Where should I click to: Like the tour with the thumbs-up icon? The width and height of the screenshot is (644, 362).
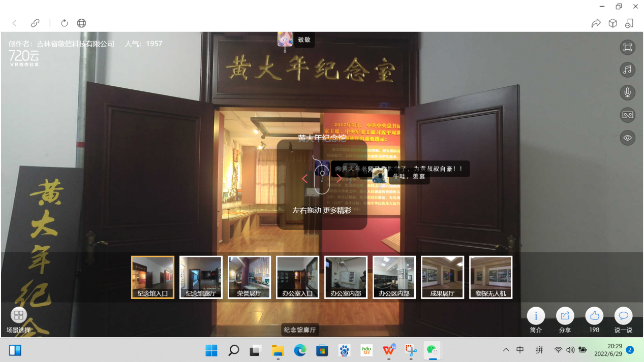point(594,316)
